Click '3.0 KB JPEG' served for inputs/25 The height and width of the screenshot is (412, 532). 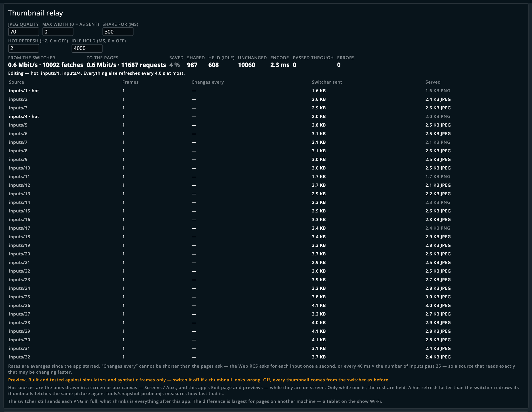[438, 297]
